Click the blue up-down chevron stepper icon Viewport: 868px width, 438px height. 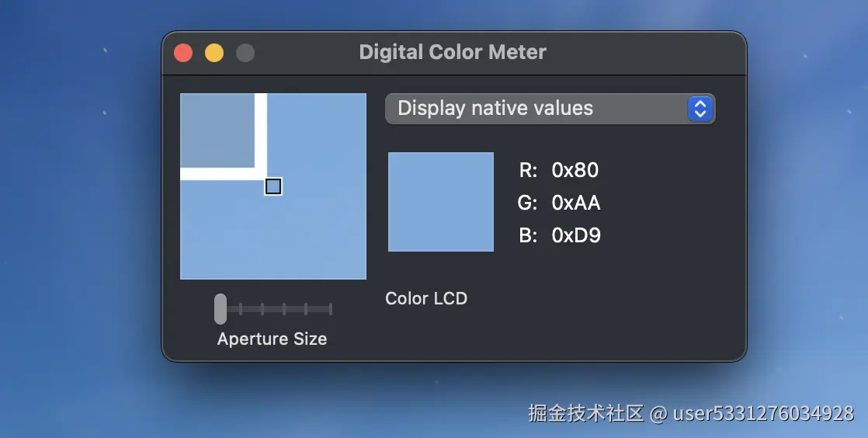pyautogui.click(x=700, y=109)
